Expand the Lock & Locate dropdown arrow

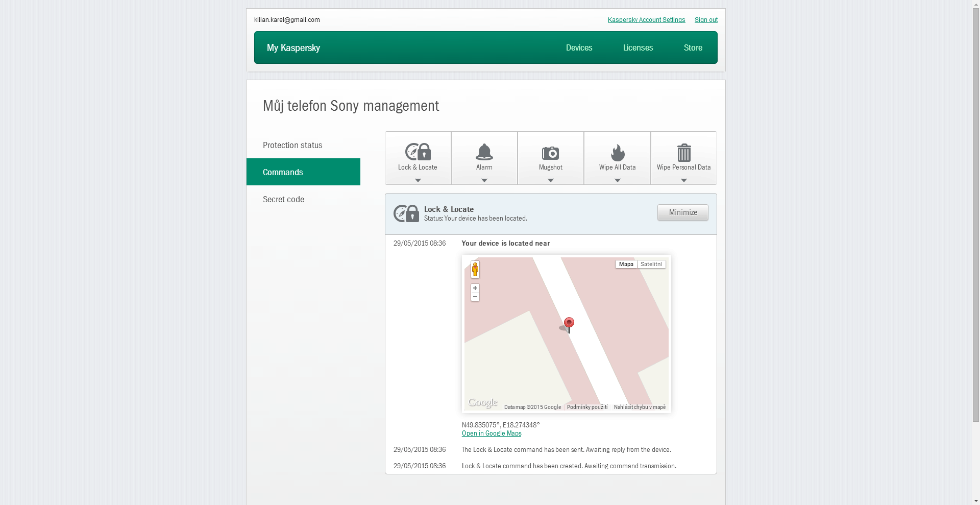[x=418, y=180]
